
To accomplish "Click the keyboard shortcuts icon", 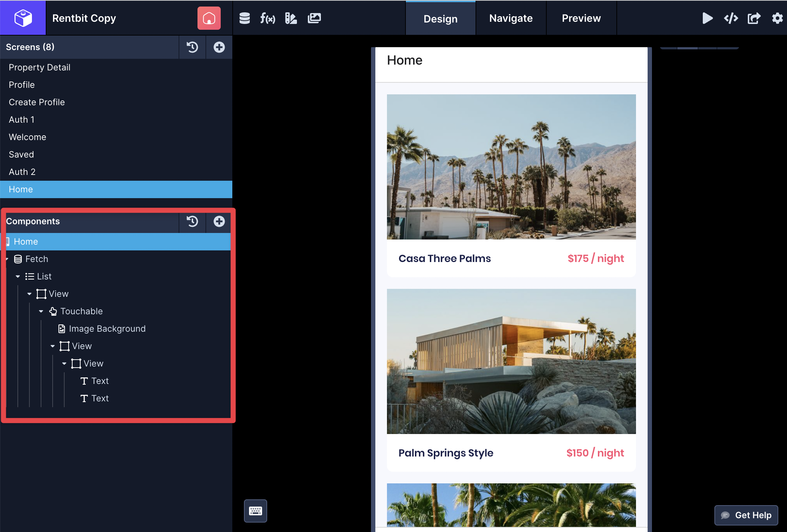I will point(256,511).
